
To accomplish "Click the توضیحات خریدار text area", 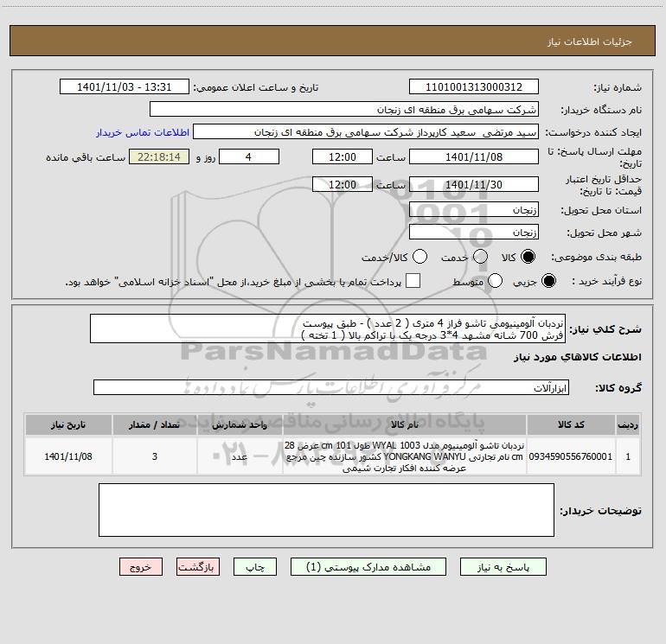I will [326, 510].
